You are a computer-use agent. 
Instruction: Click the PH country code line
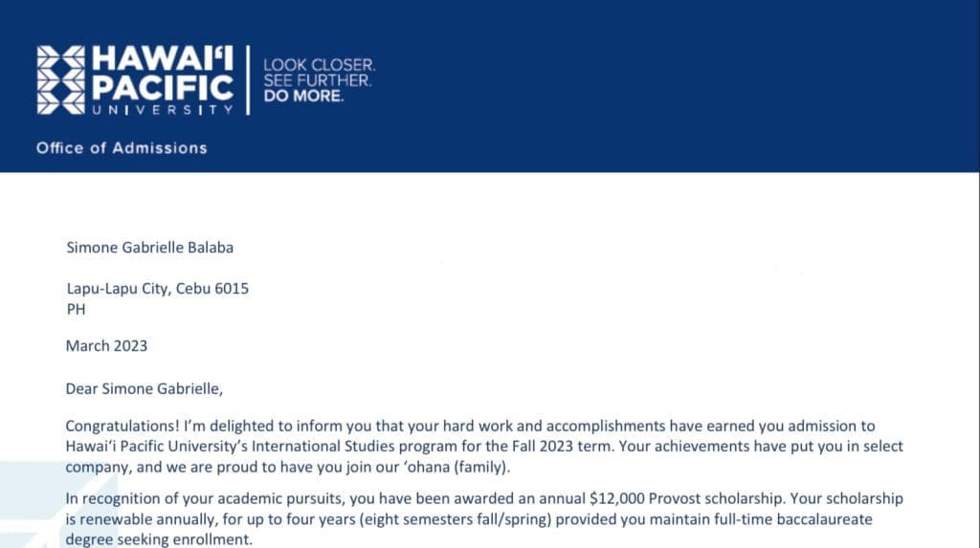click(76, 309)
